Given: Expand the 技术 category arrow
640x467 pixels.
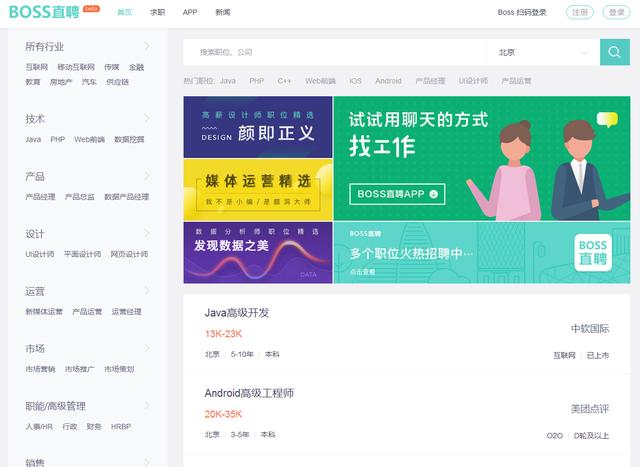Looking at the screenshot, I should [x=147, y=119].
